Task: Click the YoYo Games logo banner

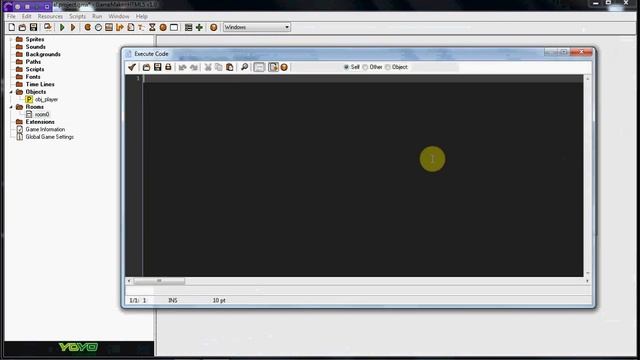Action: point(79,347)
